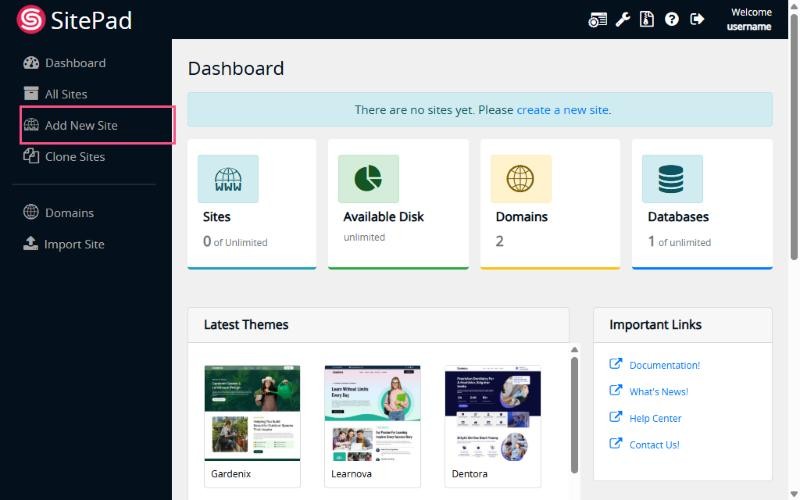Click the 'Dentora' theme name label
Screen dimensions: 800x500
469,473
